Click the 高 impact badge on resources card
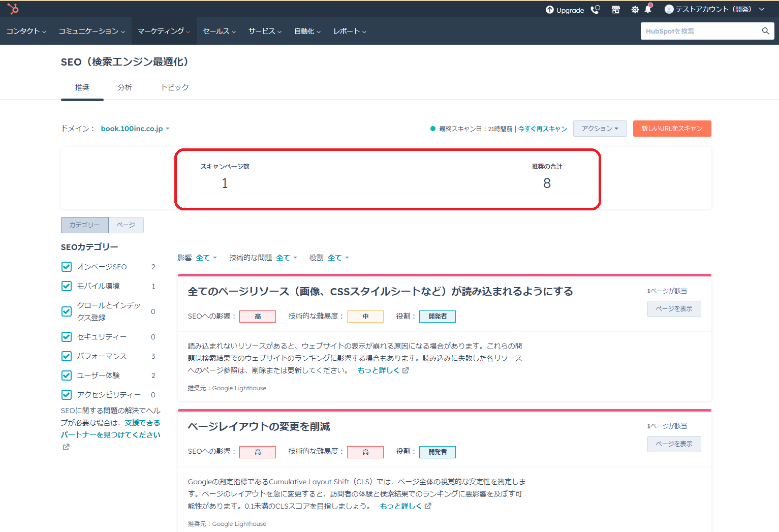This screenshot has width=779, height=532. pyautogui.click(x=258, y=317)
